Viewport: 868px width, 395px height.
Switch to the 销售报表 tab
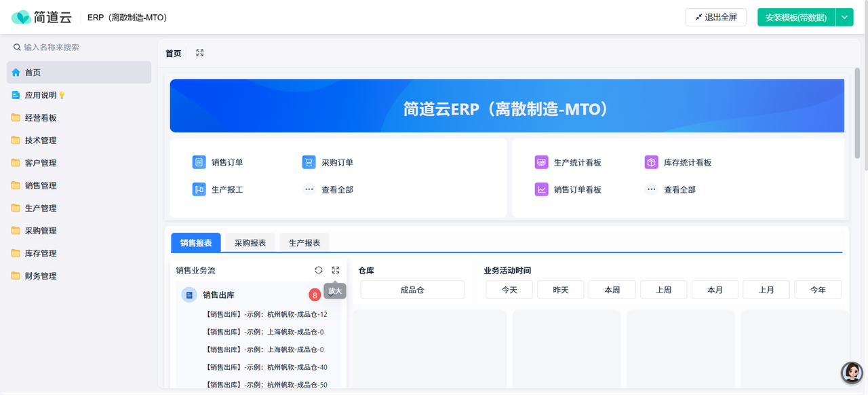(x=196, y=242)
